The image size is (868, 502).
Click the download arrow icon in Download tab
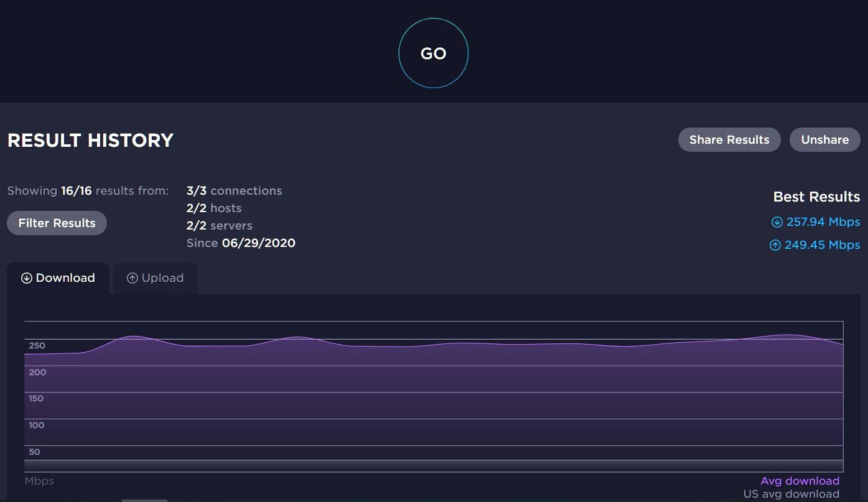(x=26, y=278)
